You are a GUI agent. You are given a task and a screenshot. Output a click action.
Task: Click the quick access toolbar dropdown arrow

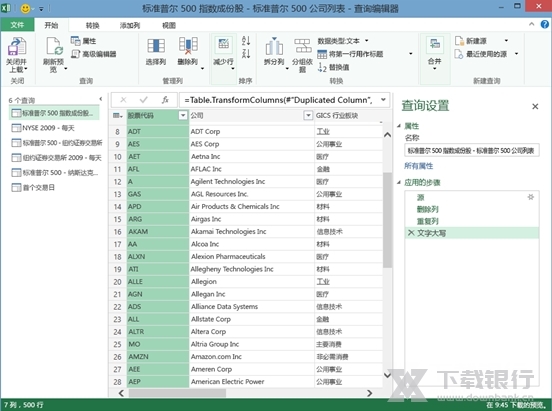click(x=41, y=9)
